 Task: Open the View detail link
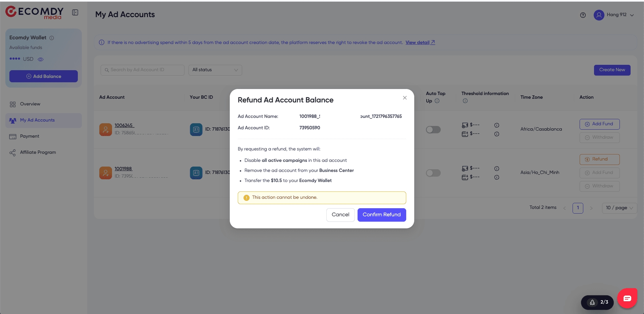tap(418, 42)
